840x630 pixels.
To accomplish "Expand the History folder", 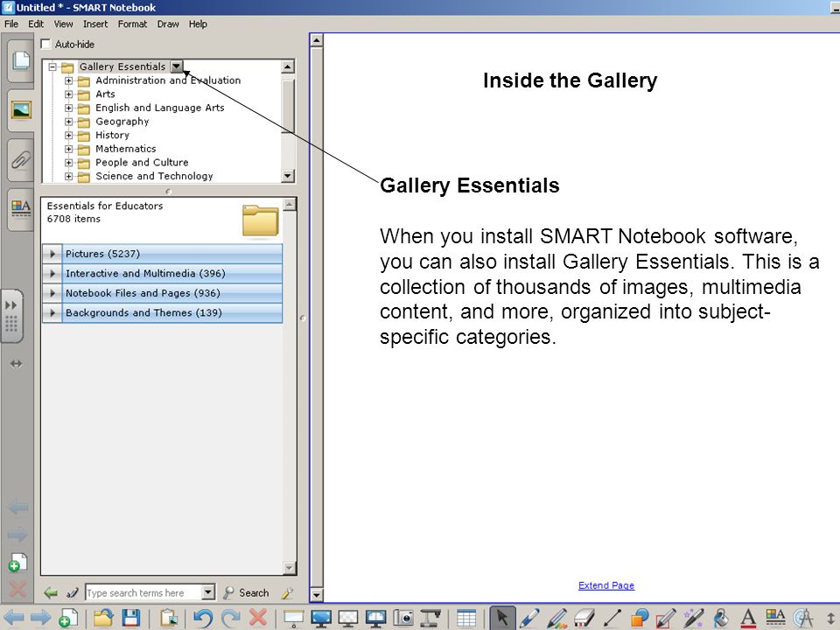I will [68, 136].
